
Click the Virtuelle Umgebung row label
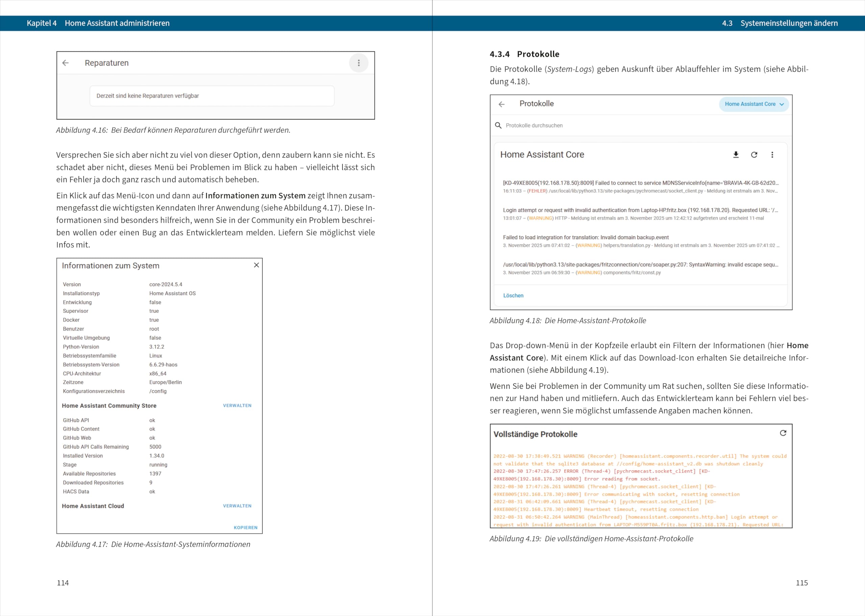86,338
